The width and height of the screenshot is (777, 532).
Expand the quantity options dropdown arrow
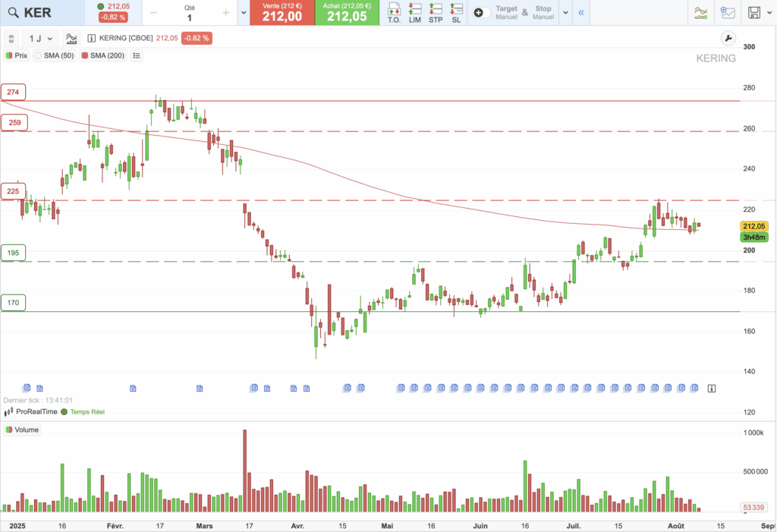click(244, 13)
